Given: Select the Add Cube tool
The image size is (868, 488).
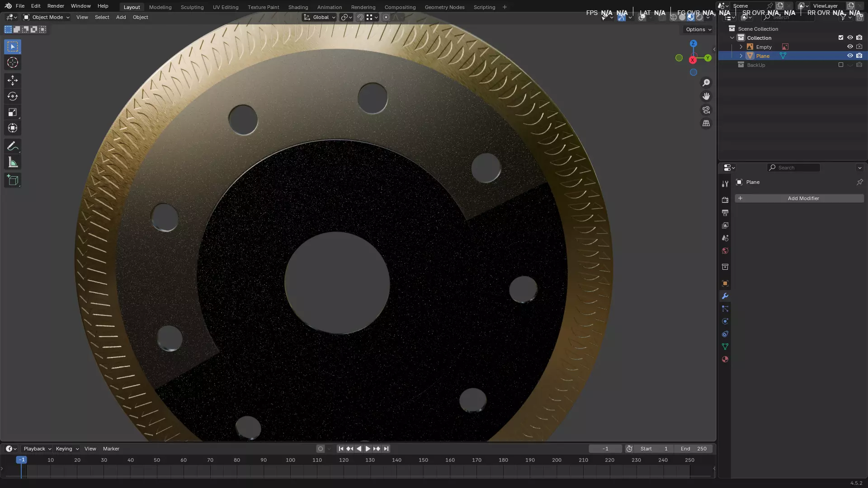Looking at the screenshot, I should tap(13, 180).
